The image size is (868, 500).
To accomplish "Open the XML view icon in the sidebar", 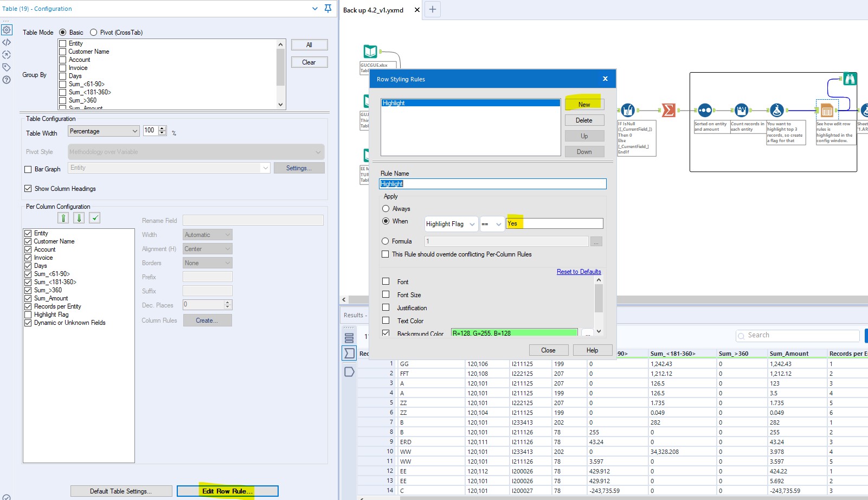I will tap(7, 42).
